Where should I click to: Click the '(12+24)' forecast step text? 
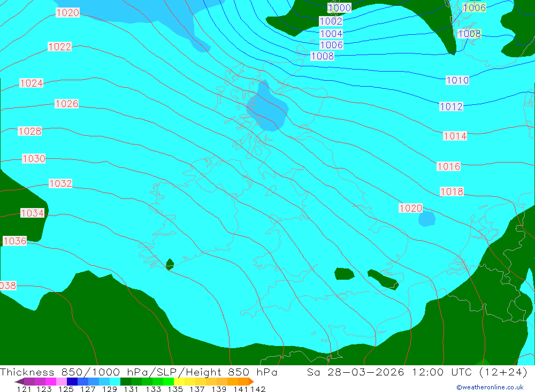pos(503,372)
